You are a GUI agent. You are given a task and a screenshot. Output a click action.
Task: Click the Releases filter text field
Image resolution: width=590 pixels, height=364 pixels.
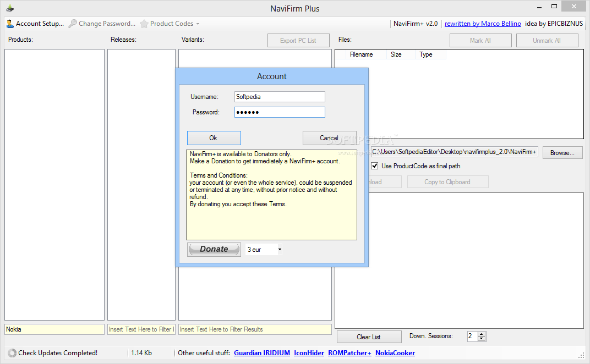[x=141, y=329]
